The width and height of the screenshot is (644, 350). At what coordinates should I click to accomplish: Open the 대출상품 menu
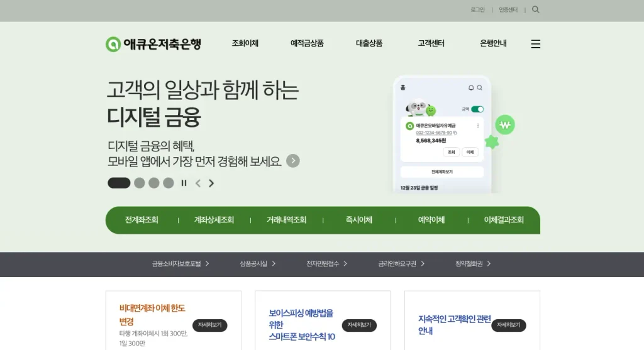pyautogui.click(x=369, y=43)
